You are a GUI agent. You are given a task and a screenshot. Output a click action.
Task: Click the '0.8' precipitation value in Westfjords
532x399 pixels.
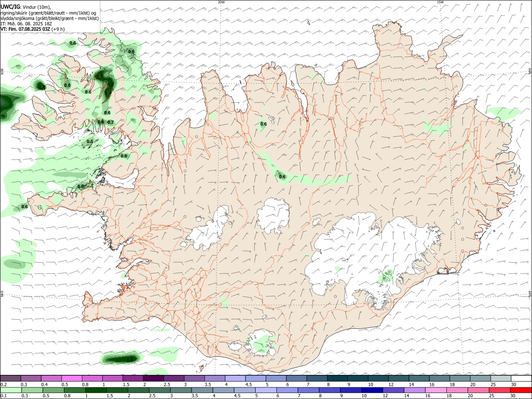pyautogui.click(x=67, y=85)
